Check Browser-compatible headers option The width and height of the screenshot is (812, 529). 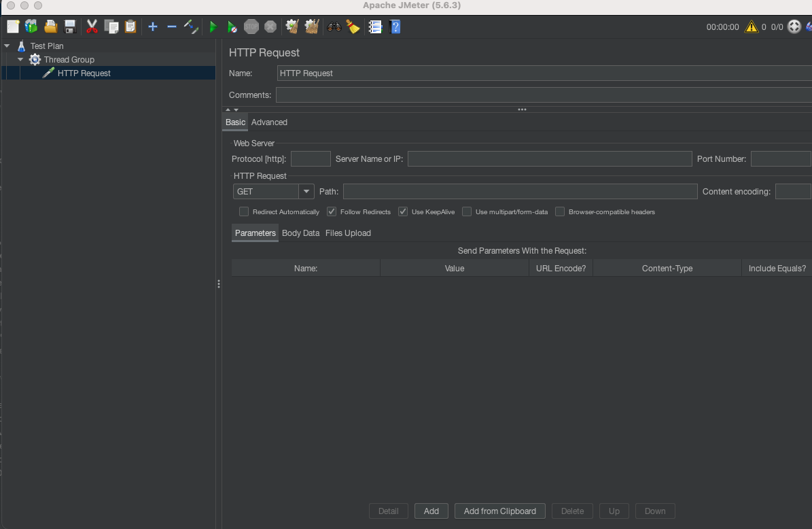[560, 211]
